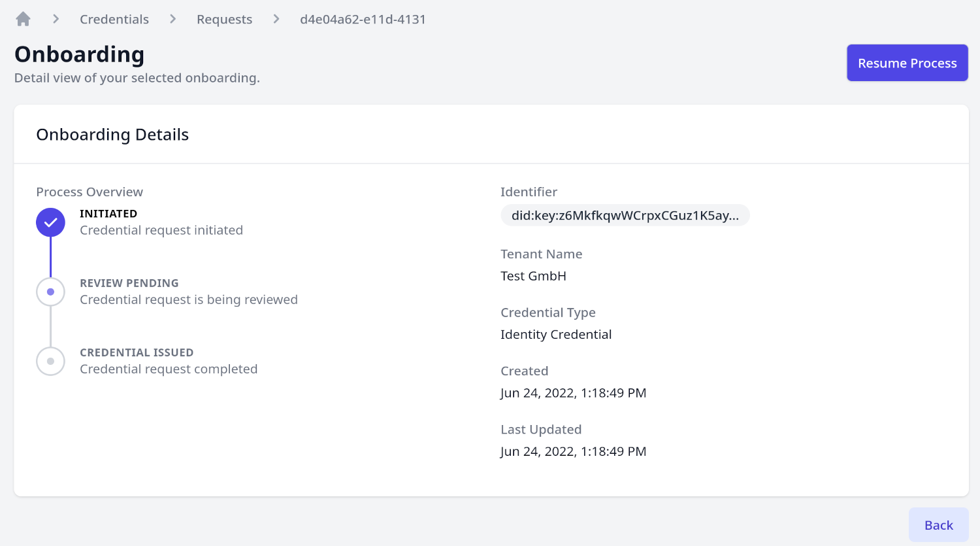The image size is (980, 546).
Task: Click the REVIEW PENDING step label
Action: coord(129,283)
